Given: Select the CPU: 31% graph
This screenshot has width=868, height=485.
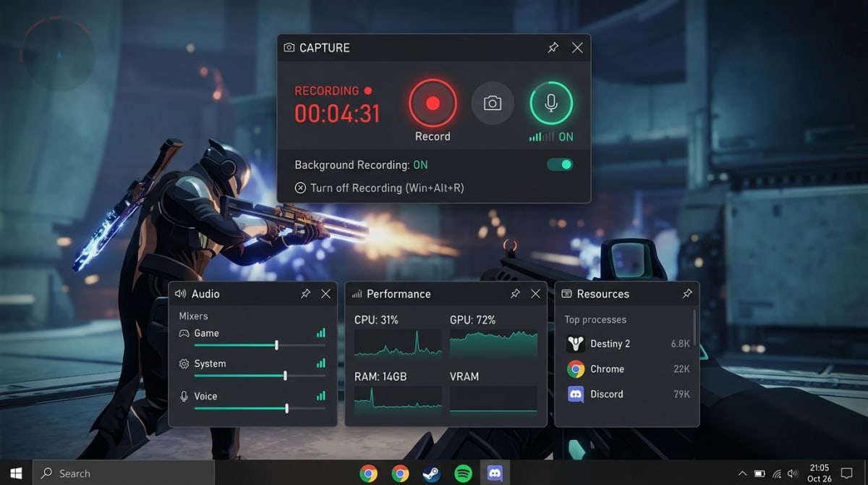Looking at the screenshot, I should [x=398, y=343].
